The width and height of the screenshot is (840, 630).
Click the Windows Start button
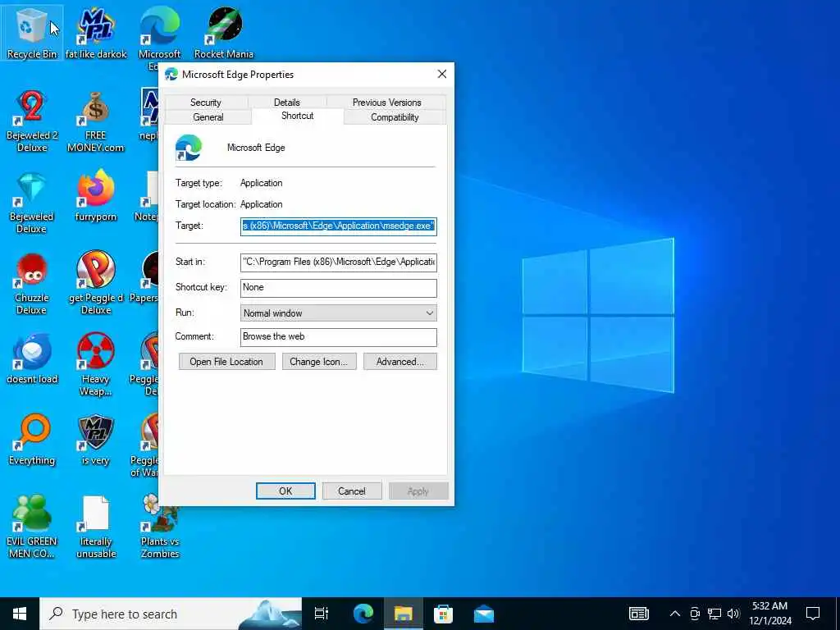click(20, 614)
